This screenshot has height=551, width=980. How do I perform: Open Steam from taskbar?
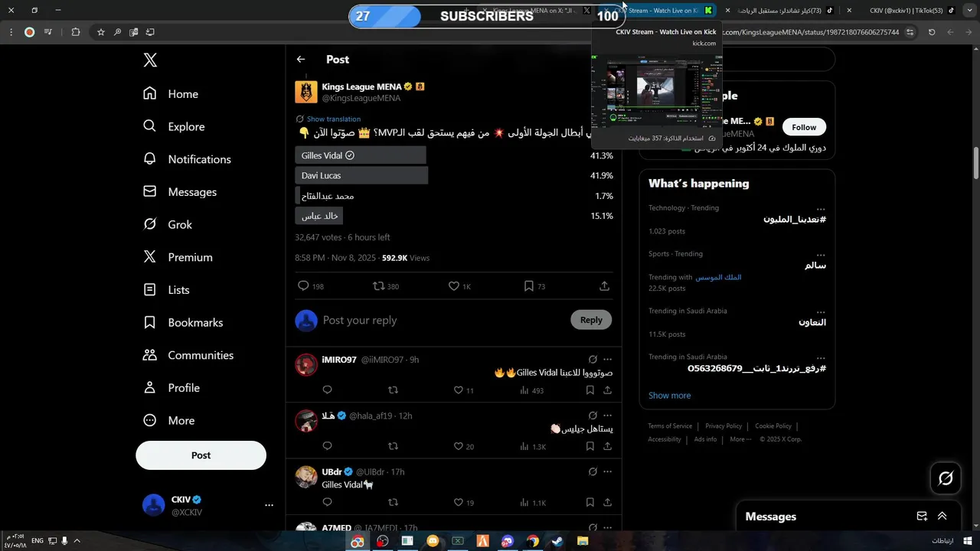click(557, 541)
